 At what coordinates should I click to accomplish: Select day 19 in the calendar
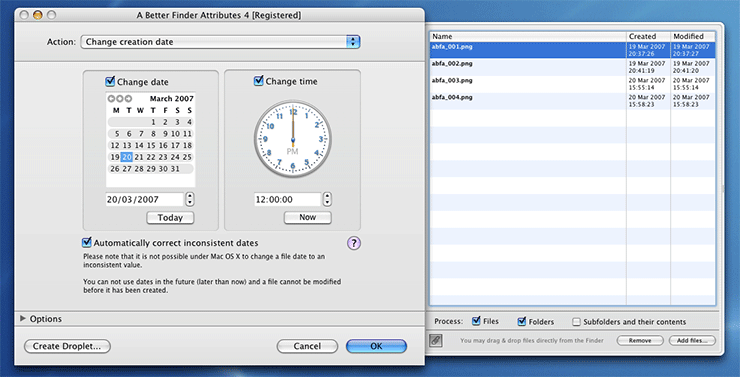point(115,157)
